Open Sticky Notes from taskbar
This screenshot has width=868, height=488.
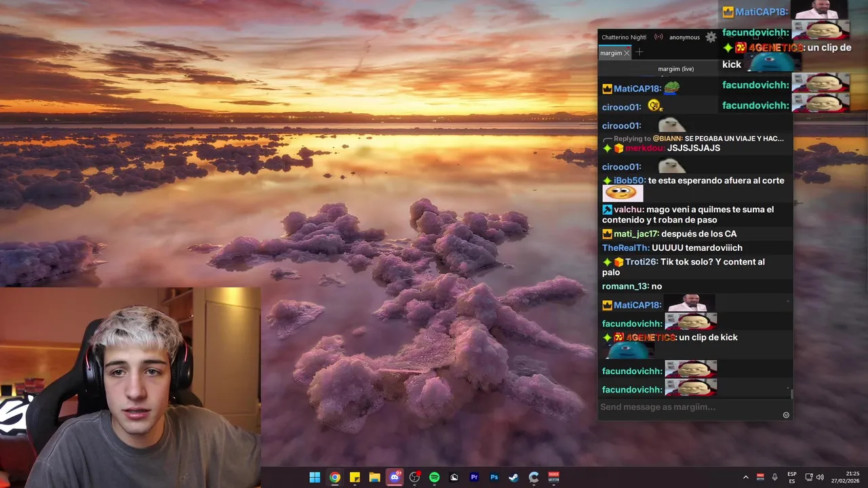click(355, 477)
